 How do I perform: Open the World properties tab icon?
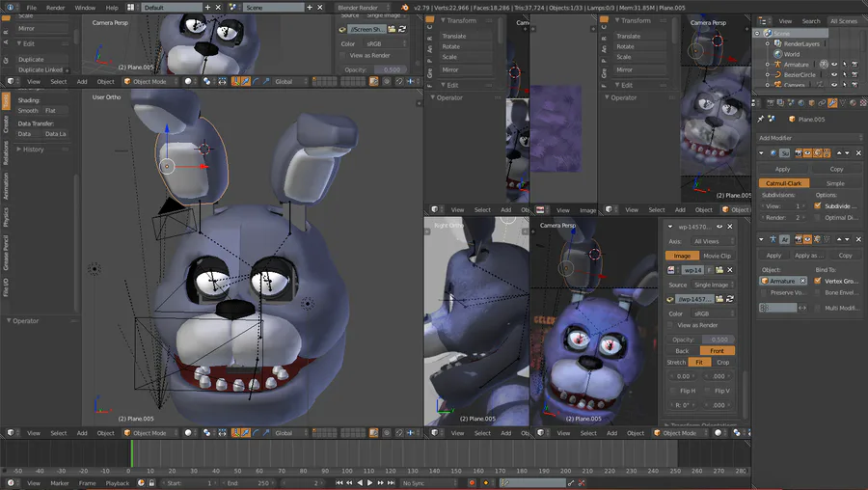(x=801, y=103)
